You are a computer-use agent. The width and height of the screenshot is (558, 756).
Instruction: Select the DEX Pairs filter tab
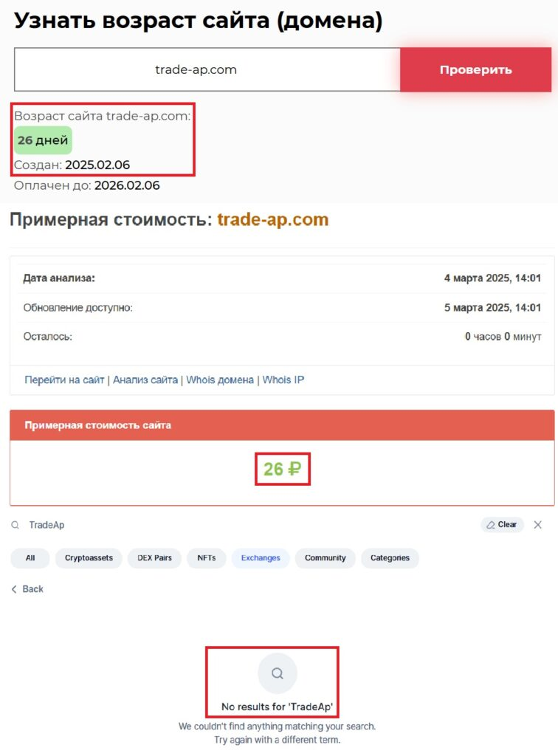[x=154, y=558]
